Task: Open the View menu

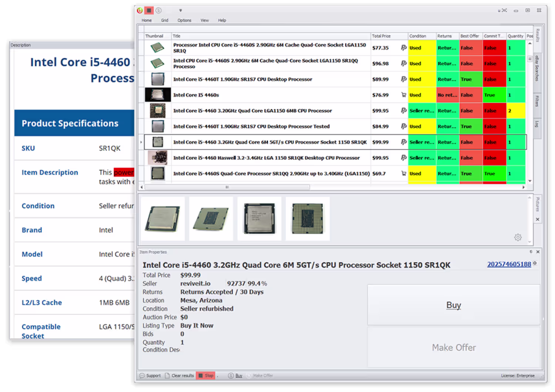Action: 205,20
